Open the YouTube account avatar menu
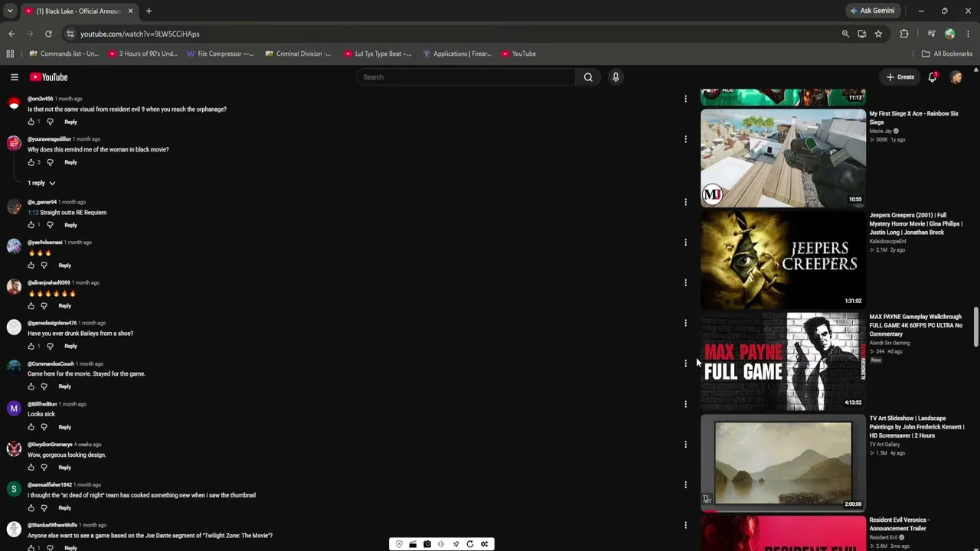Image resolution: width=980 pixels, height=551 pixels. (956, 77)
